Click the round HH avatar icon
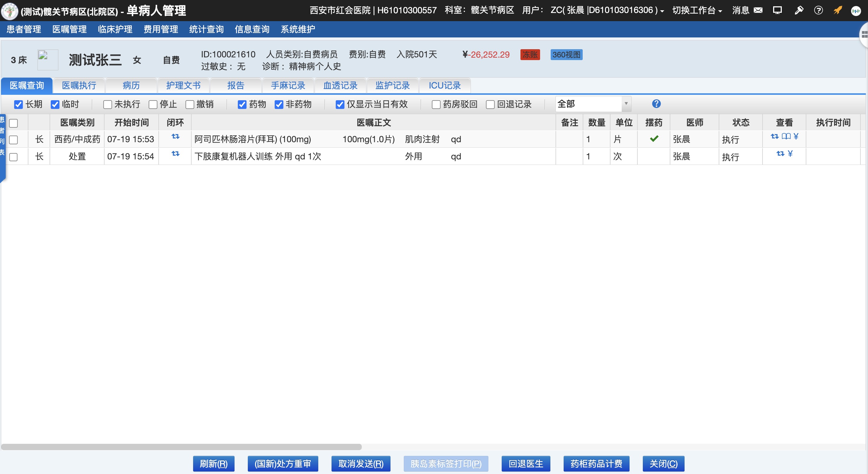The height and width of the screenshot is (474, 868). 856,11
